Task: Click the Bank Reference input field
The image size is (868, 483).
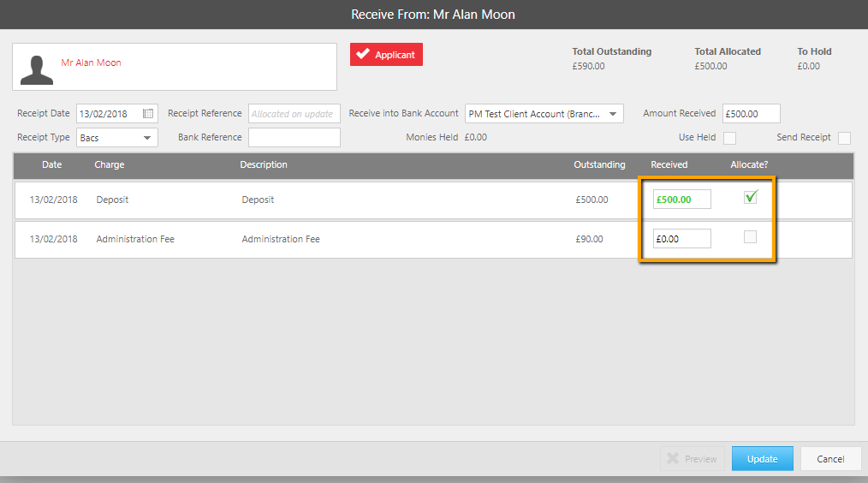Action: coord(294,137)
